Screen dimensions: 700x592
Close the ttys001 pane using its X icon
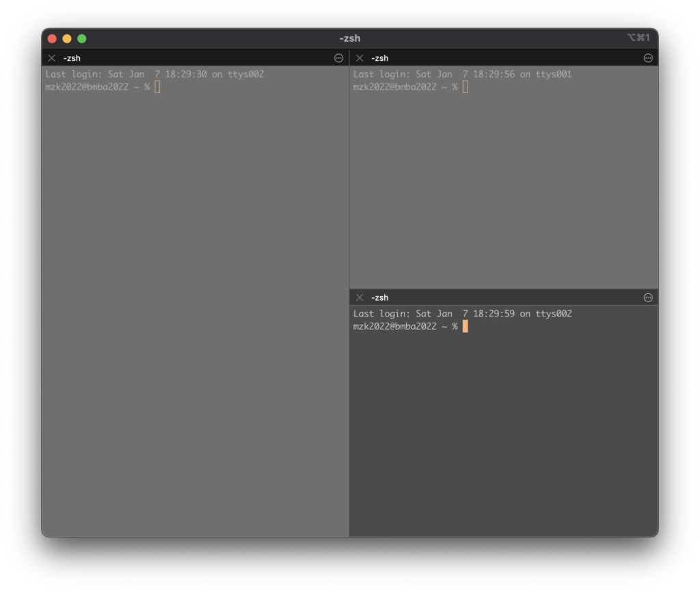click(360, 58)
